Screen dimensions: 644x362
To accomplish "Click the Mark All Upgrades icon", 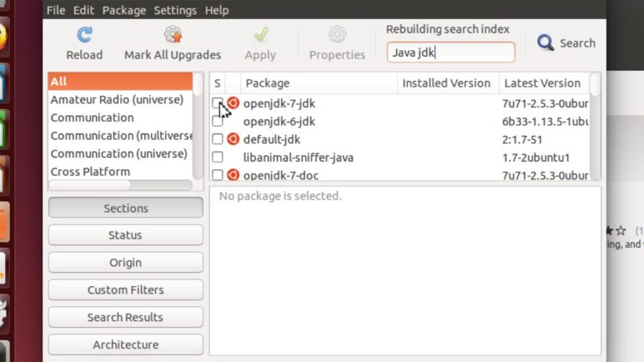I will (173, 35).
